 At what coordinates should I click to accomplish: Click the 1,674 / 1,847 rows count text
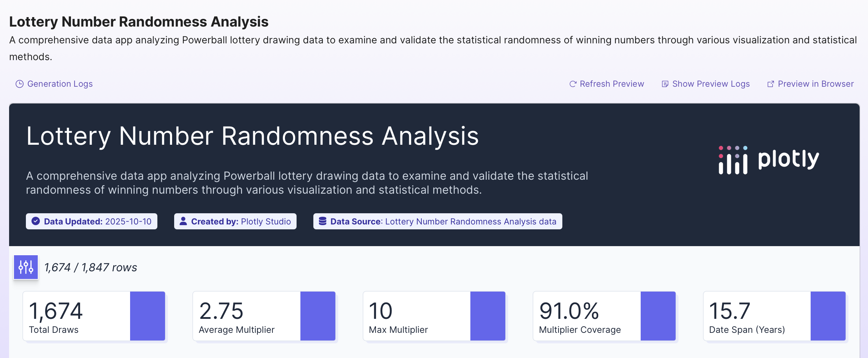pyautogui.click(x=91, y=267)
